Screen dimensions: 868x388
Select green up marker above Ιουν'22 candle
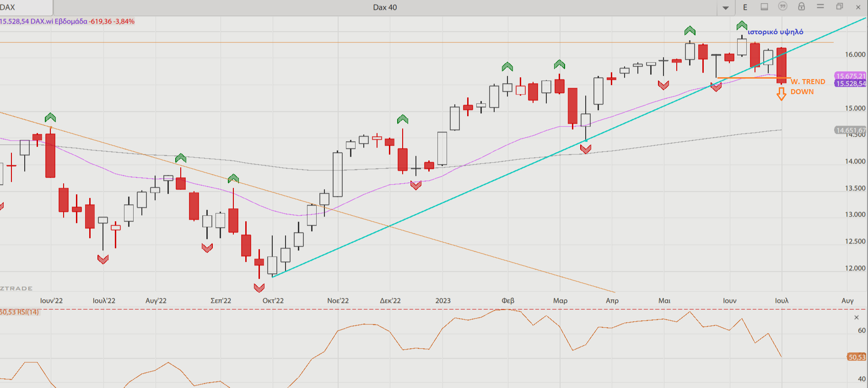pos(50,117)
